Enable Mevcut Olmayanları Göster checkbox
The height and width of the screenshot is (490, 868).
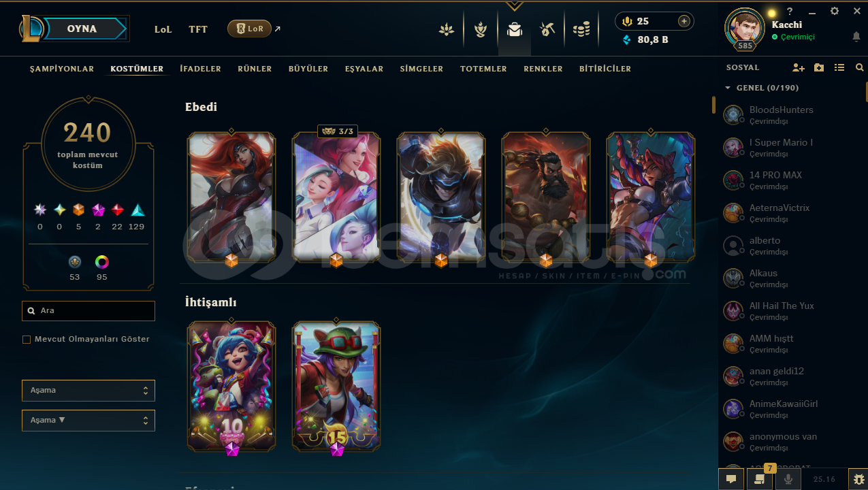(27, 339)
